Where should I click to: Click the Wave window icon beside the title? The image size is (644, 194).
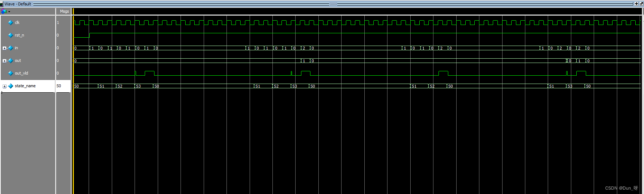pos(2,4)
